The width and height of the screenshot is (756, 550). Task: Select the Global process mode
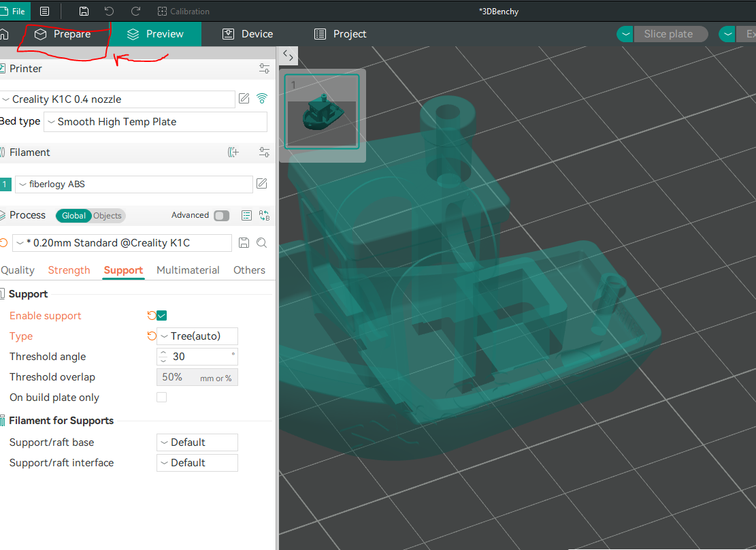73,216
